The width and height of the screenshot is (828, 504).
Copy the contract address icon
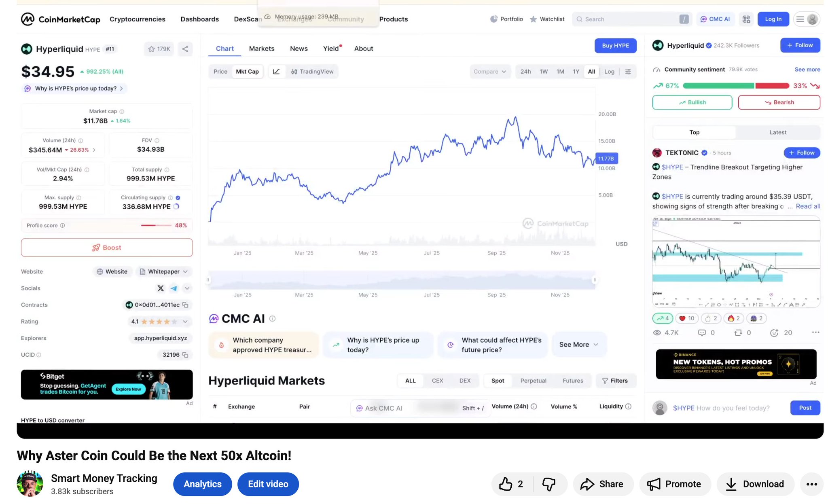point(185,305)
